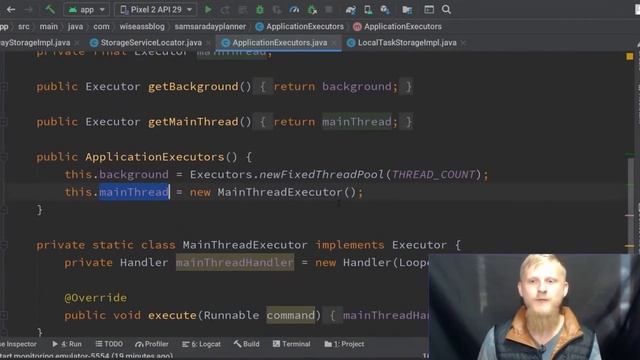
Task: Expand the folded execute method
Action: [x=4, y=315]
